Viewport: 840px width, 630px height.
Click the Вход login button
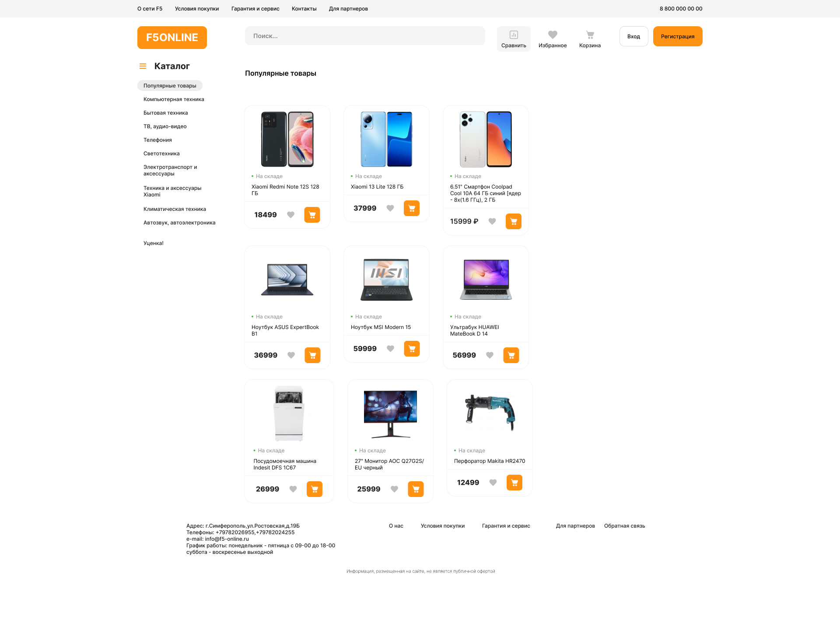click(633, 36)
